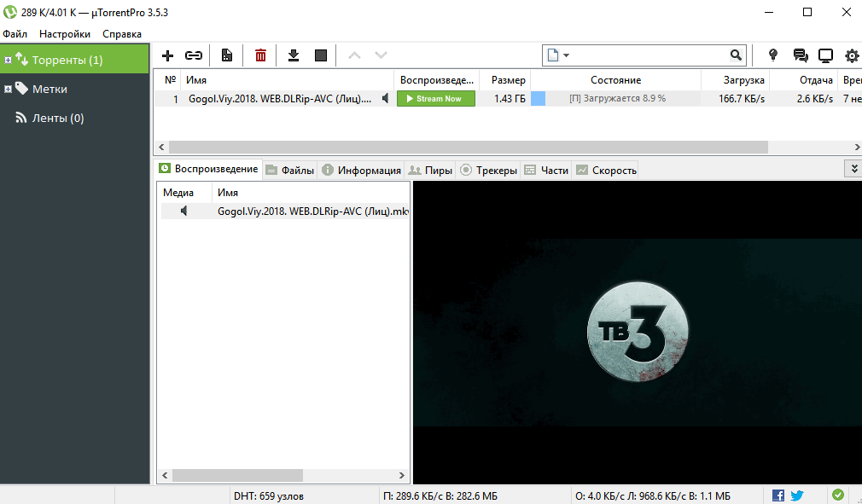Click the Загружается 8.9 % progress bar
The image size is (862, 504).
tap(615, 99)
